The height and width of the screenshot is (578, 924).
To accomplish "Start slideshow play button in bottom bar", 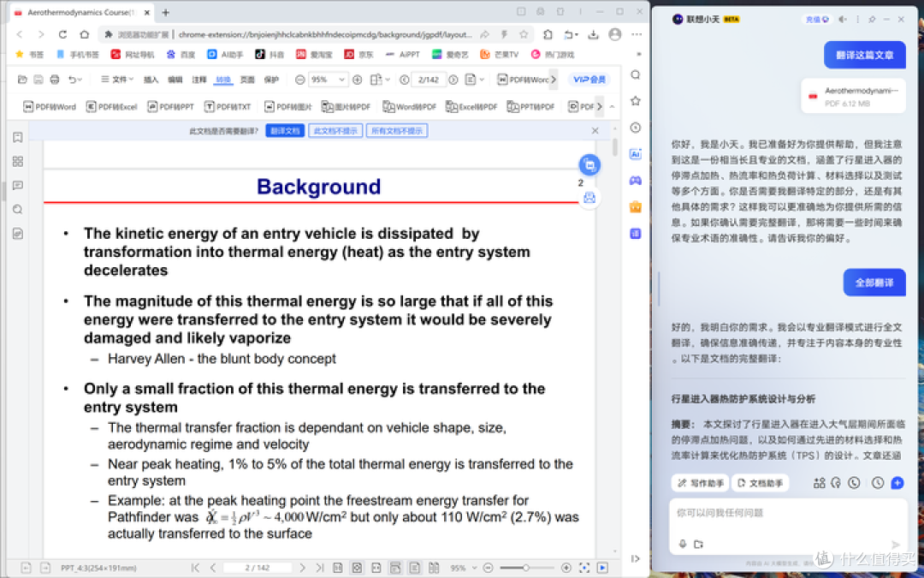I will (603, 568).
